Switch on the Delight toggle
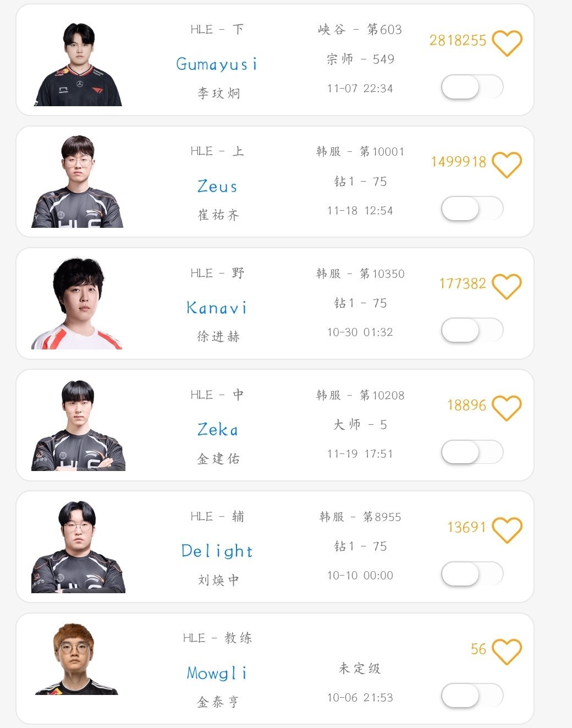 pyautogui.click(x=472, y=573)
